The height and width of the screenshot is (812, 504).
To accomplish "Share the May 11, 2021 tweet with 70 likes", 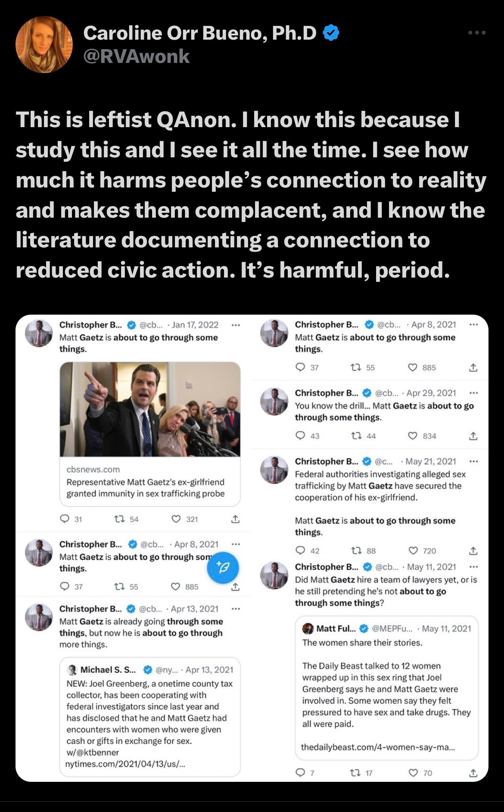I will click(x=473, y=773).
